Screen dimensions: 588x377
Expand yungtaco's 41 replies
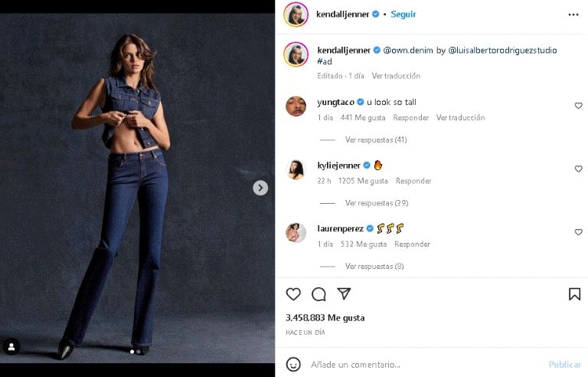point(375,139)
